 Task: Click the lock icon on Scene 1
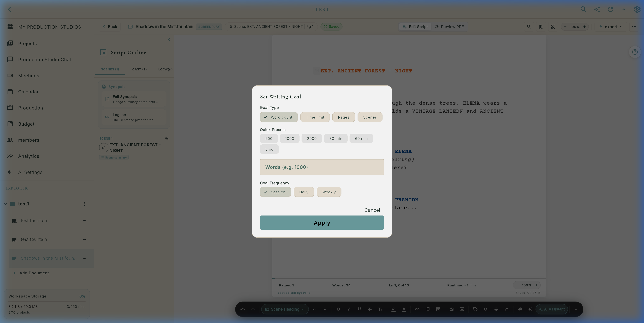coord(103,148)
